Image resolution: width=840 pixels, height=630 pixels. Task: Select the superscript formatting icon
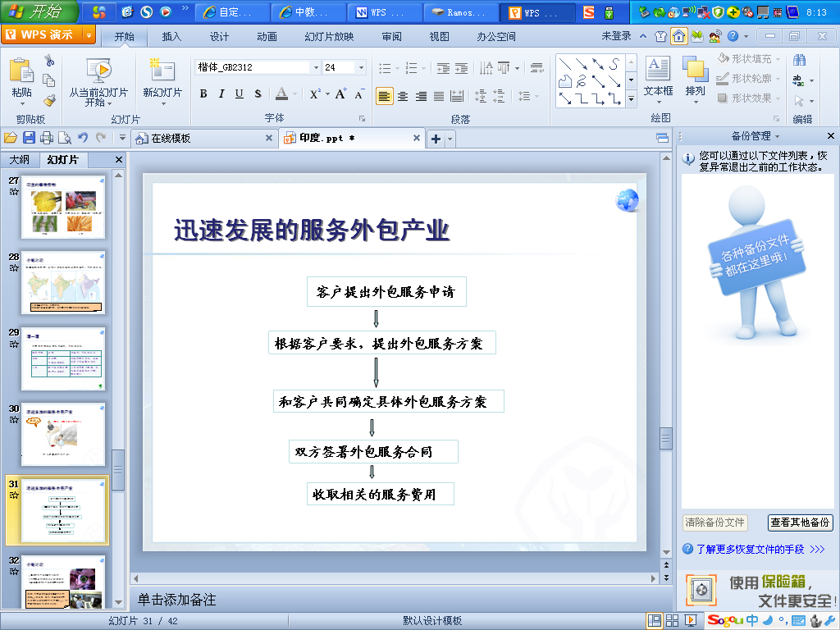(314, 95)
